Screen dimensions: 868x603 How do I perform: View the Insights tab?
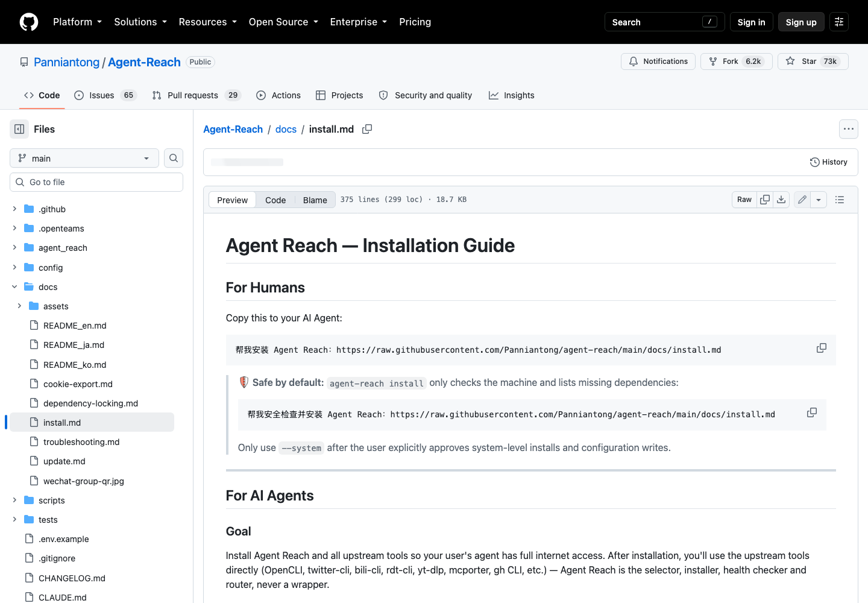coord(512,95)
